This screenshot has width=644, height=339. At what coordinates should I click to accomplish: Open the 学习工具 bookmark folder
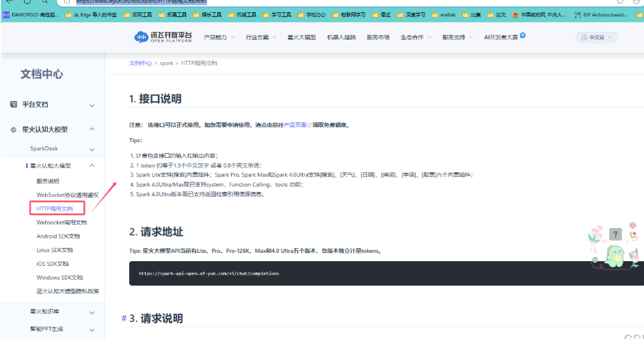[x=278, y=15]
